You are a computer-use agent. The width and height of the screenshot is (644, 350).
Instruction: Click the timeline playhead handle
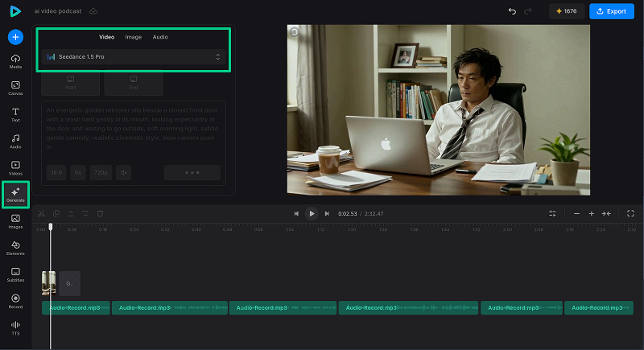pos(51,227)
